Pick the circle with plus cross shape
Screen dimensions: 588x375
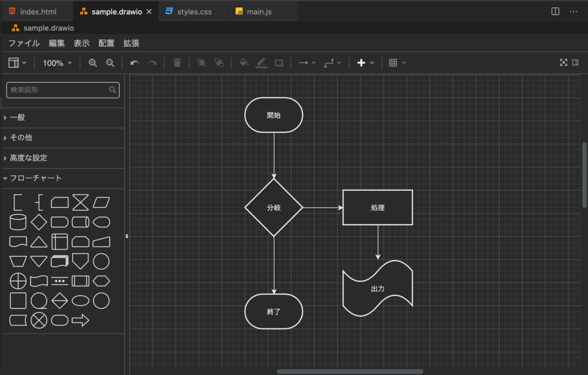[x=18, y=281]
